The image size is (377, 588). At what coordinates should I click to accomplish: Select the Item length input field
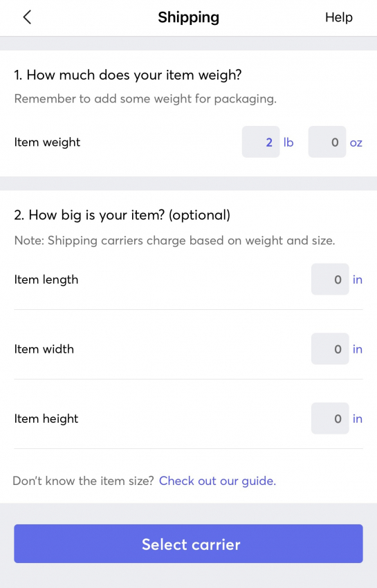click(x=330, y=279)
